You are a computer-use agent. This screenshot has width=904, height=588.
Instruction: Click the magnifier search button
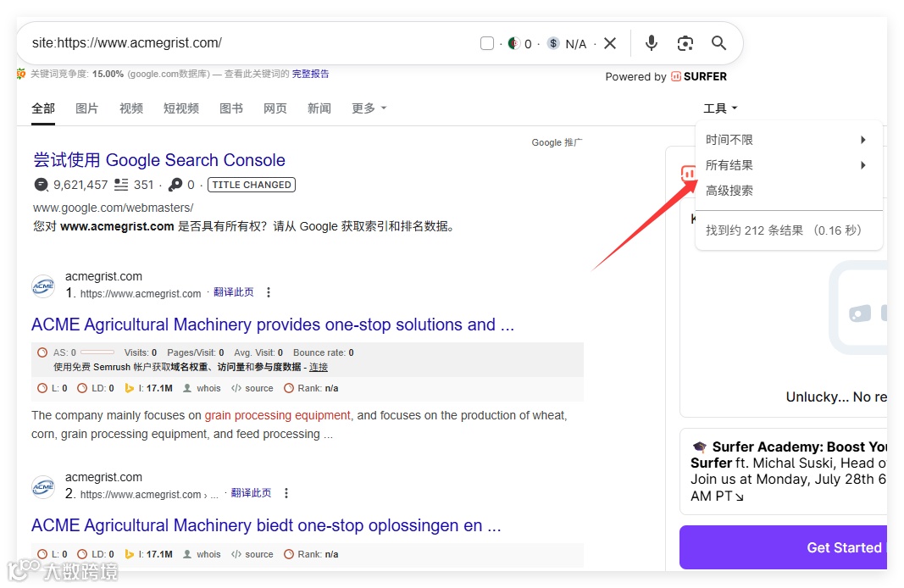click(x=718, y=42)
